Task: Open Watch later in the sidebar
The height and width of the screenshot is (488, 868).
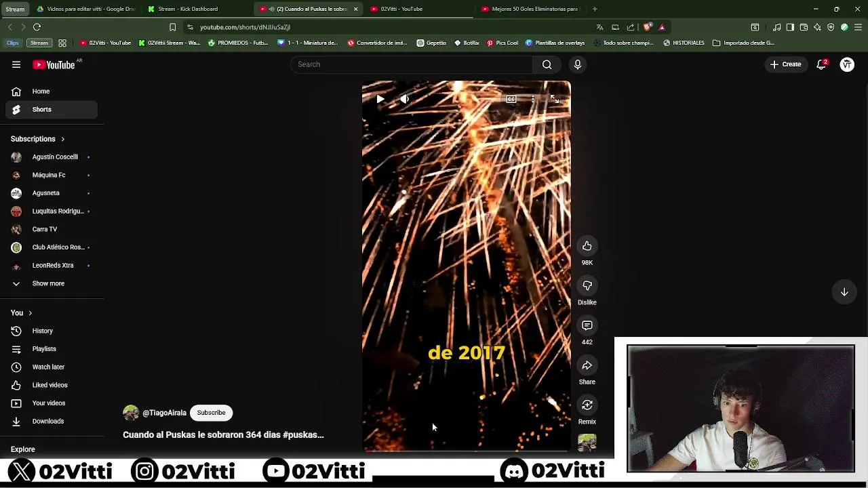Action: point(52,367)
